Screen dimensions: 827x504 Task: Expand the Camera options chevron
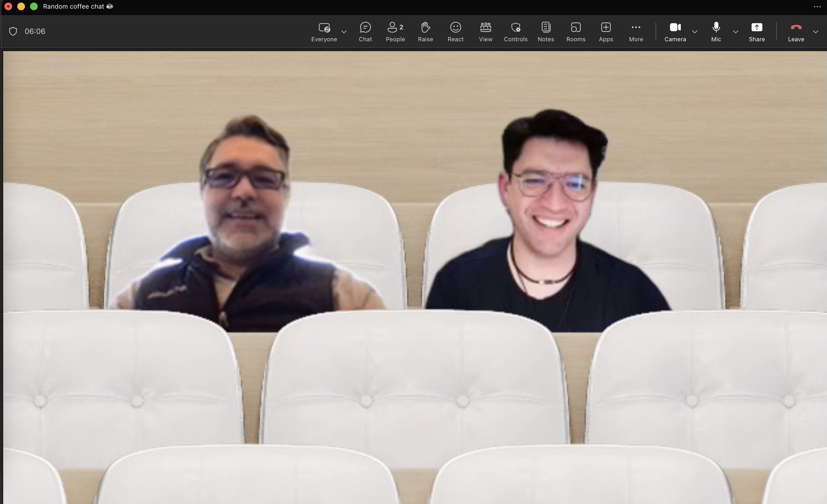(695, 32)
